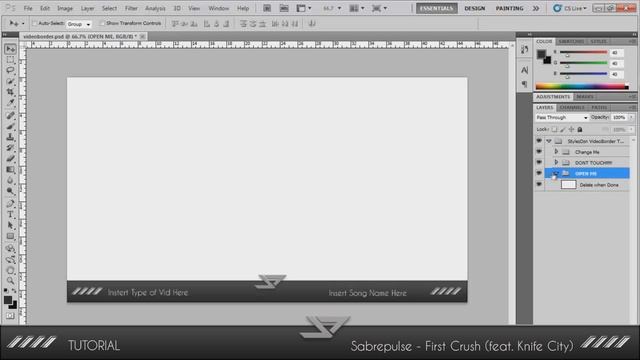Hide the DONT TOUCH group
Screen dimensions: 640x360
click(539, 162)
